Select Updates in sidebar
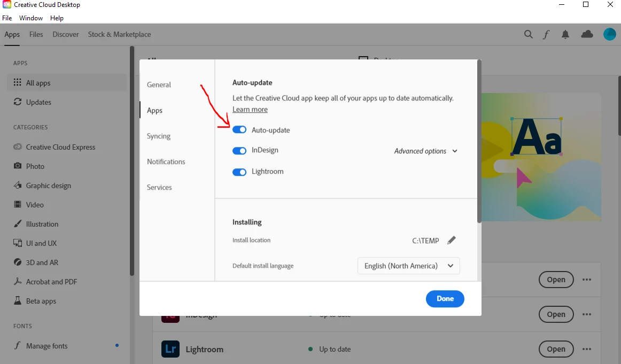The width and height of the screenshot is (621, 364). 38,102
